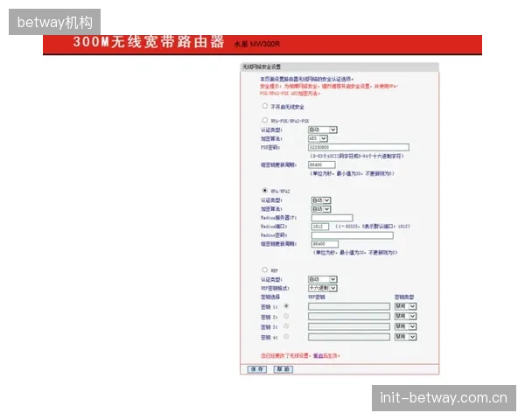
Task: Open 密钥类型 dropdown for 密钥 3
Action: point(405,326)
